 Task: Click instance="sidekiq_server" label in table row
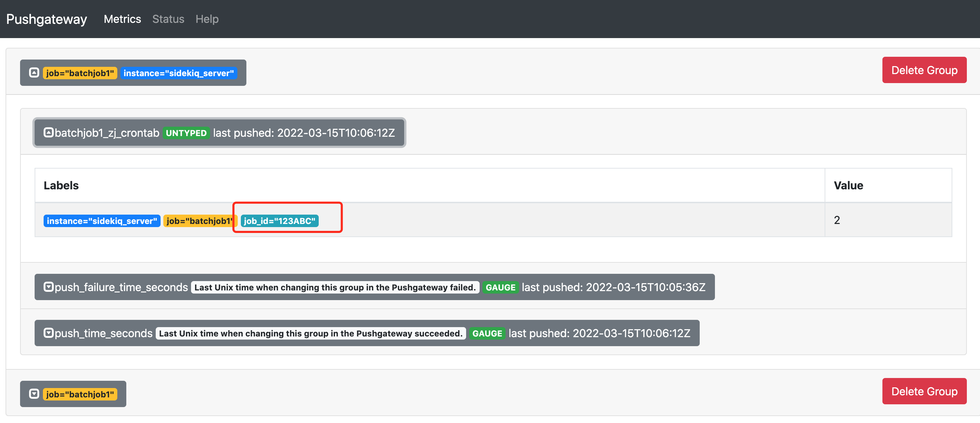pyautogui.click(x=102, y=221)
